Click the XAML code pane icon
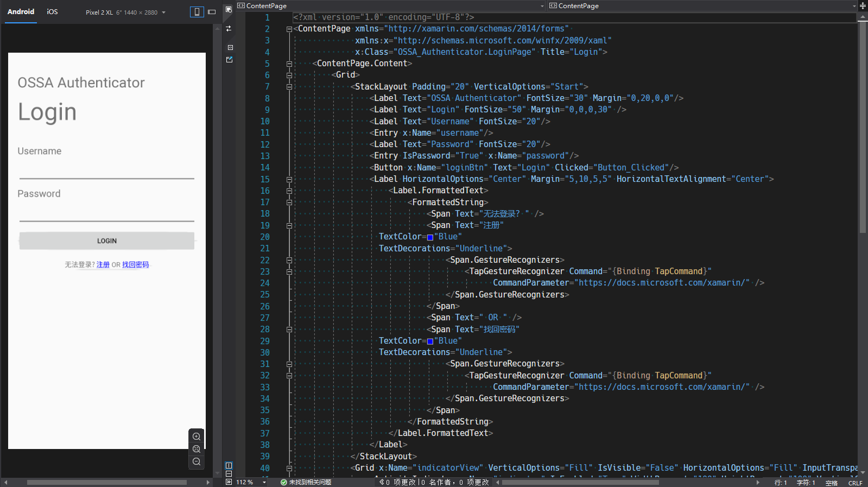868x487 pixels. [230, 48]
